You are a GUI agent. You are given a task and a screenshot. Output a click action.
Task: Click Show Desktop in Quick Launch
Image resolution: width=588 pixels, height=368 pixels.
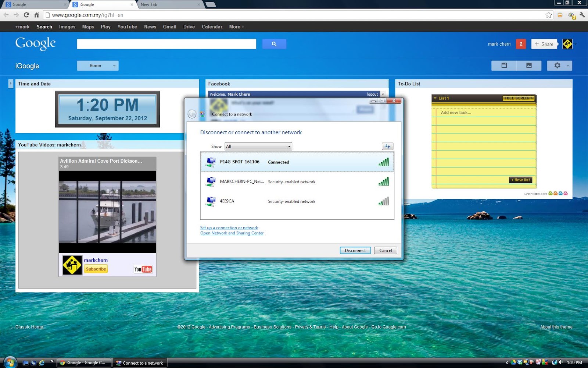point(25,363)
